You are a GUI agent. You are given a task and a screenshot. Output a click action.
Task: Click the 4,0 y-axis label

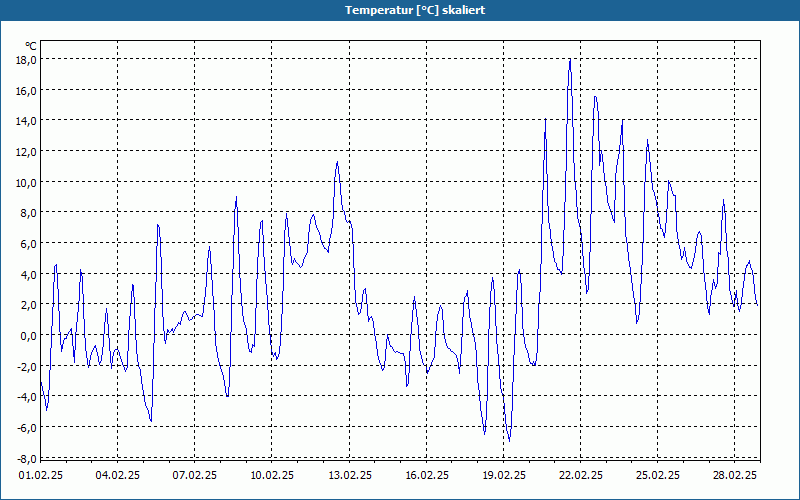[x=29, y=274]
